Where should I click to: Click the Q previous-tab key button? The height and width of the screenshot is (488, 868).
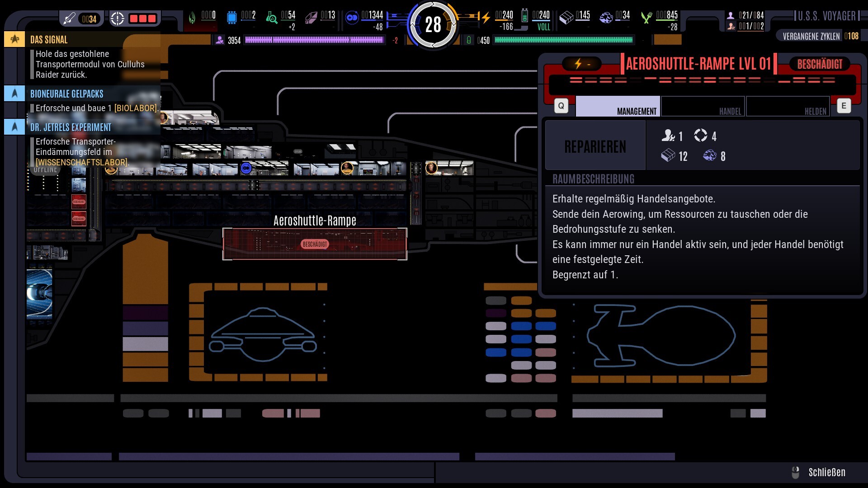click(x=561, y=106)
